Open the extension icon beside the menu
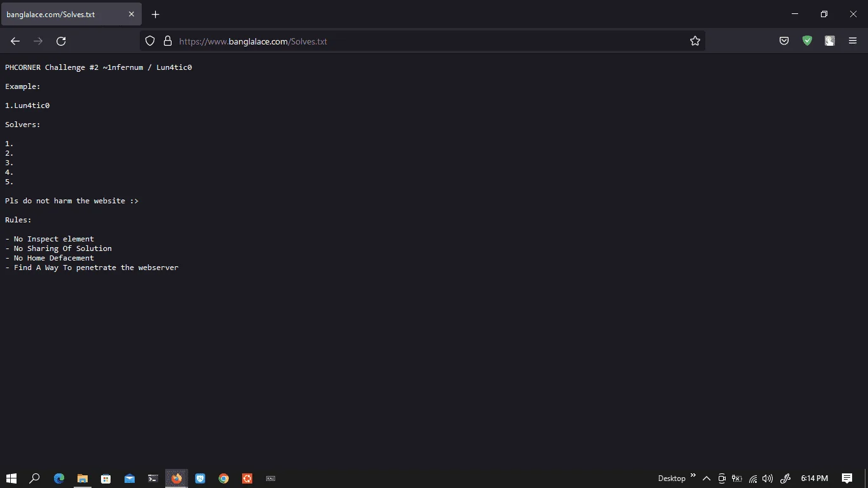The height and width of the screenshot is (488, 868). point(830,41)
